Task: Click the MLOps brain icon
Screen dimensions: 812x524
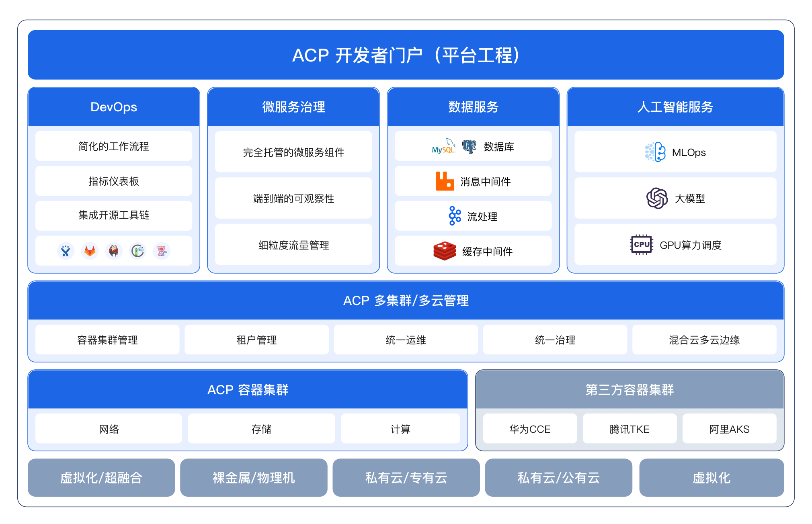Action: pos(656,152)
